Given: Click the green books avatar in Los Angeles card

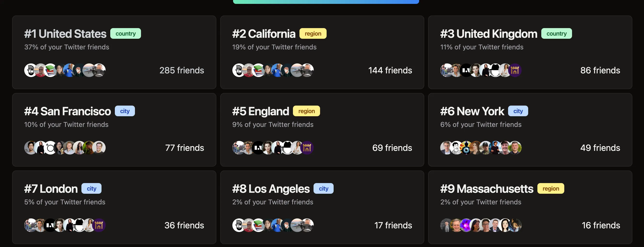Looking at the screenshot, I should tap(259, 225).
